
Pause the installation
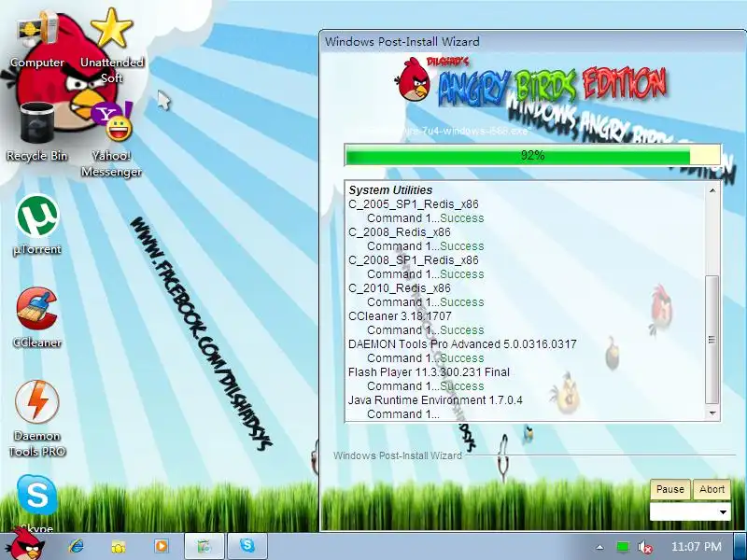[x=669, y=489]
